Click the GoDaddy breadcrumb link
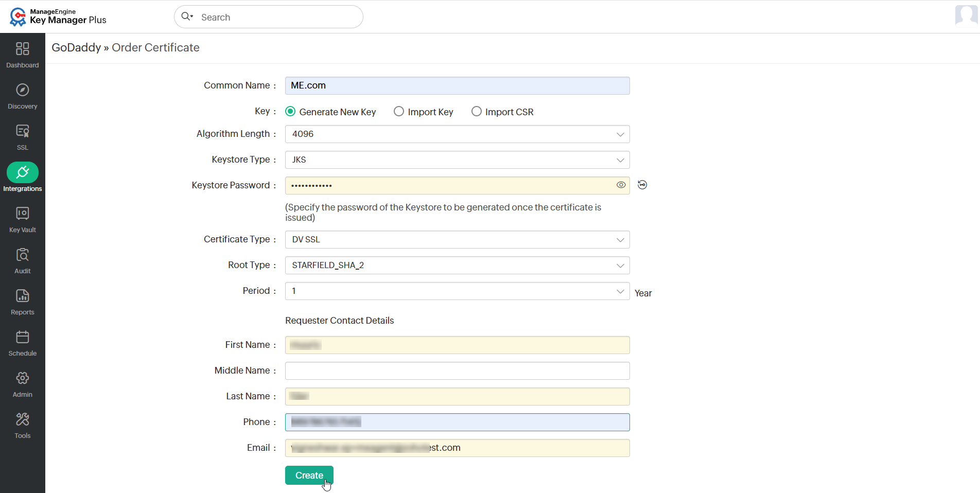The image size is (980, 493). click(76, 47)
